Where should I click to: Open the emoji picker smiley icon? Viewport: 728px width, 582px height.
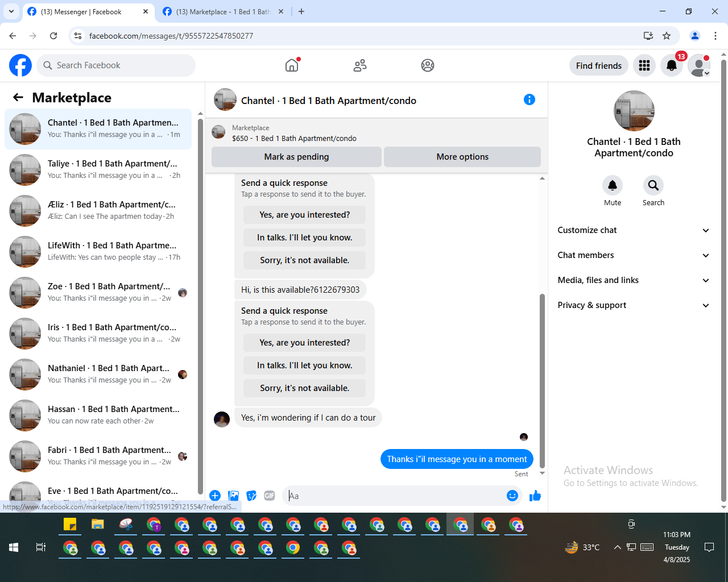[512, 496]
